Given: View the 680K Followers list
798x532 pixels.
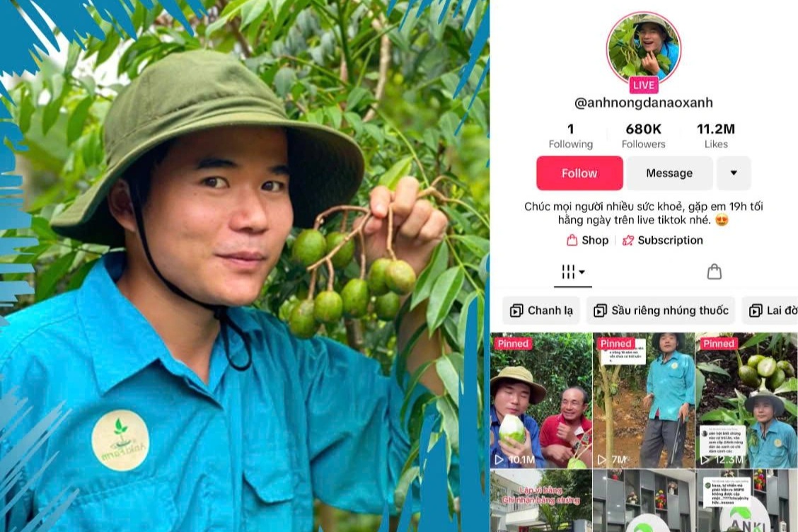Looking at the screenshot, I should 643,135.
